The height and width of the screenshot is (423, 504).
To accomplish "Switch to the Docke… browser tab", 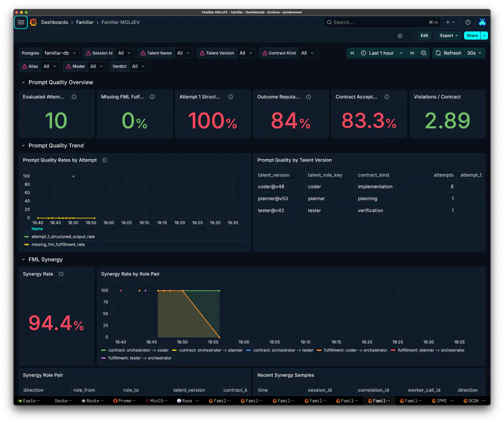I will pos(60,401).
